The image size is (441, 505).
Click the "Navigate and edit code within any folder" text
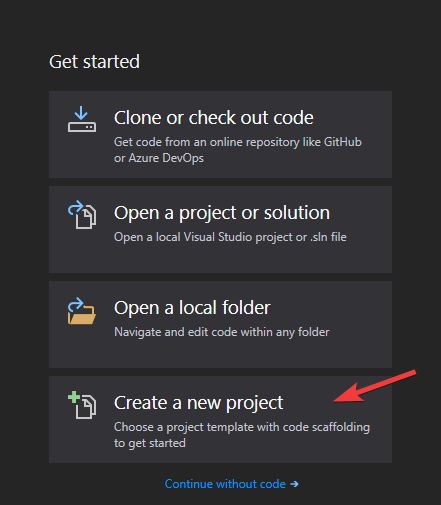click(222, 332)
